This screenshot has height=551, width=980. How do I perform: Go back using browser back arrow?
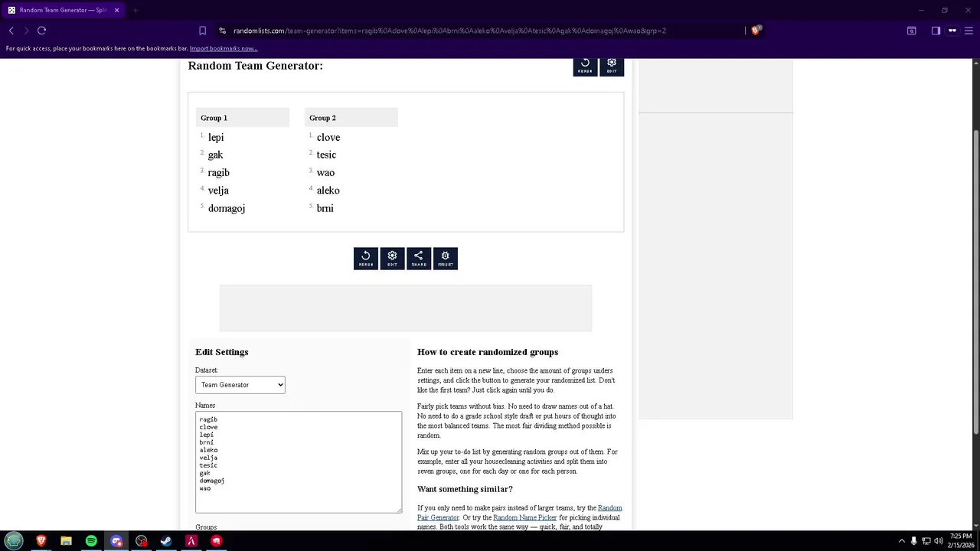click(11, 31)
